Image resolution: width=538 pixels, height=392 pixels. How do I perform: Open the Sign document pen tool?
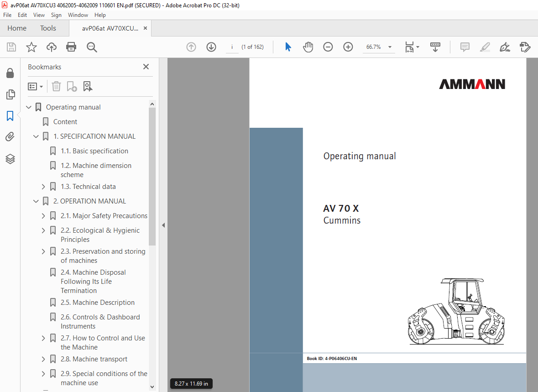[x=505, y=47]
